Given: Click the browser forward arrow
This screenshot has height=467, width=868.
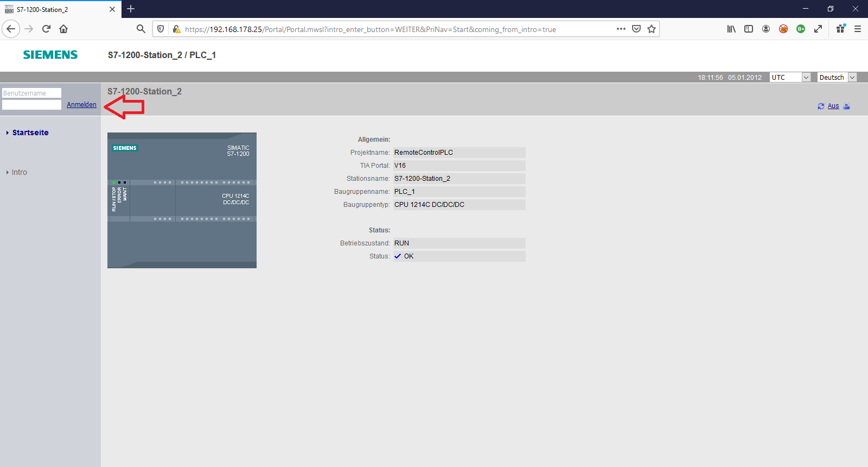Looking at the screenshot, I should (x=29, y=29).
